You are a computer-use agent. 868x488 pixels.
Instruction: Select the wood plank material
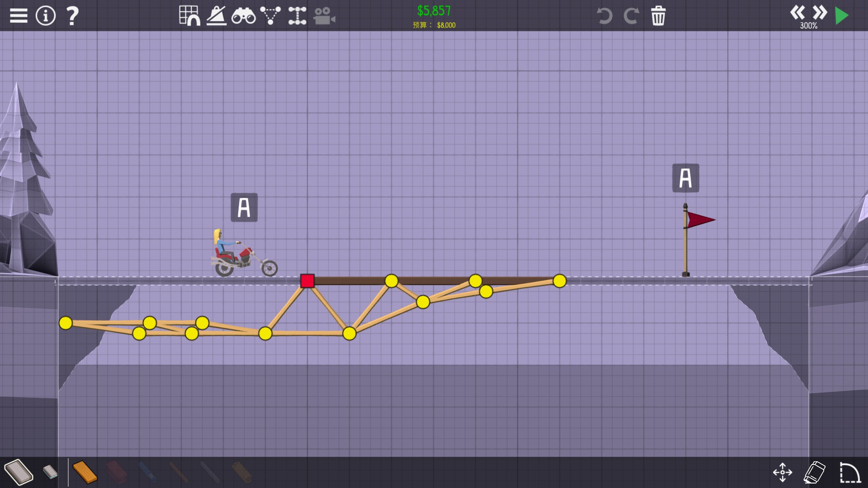(85, 472)
